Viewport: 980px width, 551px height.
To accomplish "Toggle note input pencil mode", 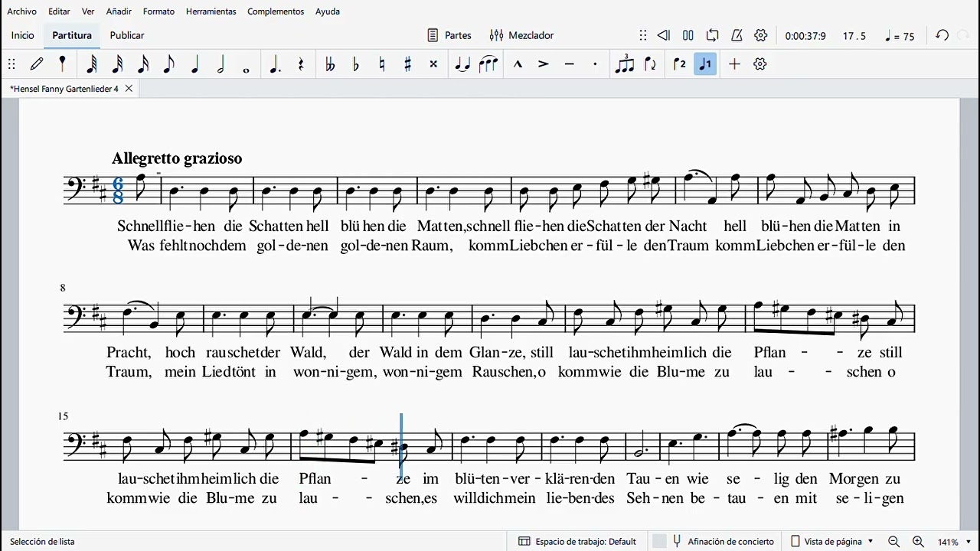I will pos(37,64).
